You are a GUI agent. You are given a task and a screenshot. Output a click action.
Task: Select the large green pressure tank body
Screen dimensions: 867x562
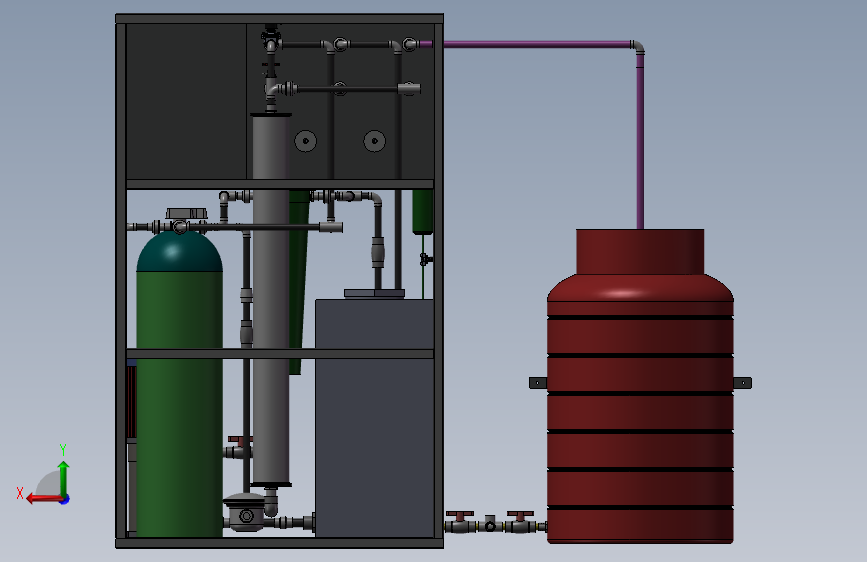click(179, 404)
